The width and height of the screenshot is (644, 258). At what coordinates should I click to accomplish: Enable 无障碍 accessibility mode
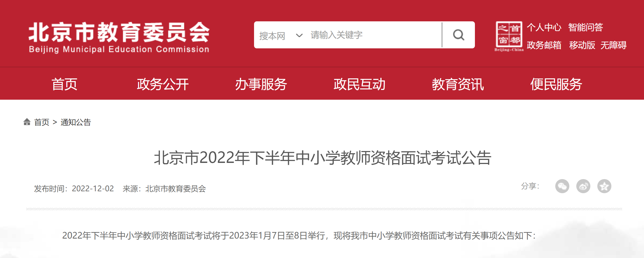614,45
